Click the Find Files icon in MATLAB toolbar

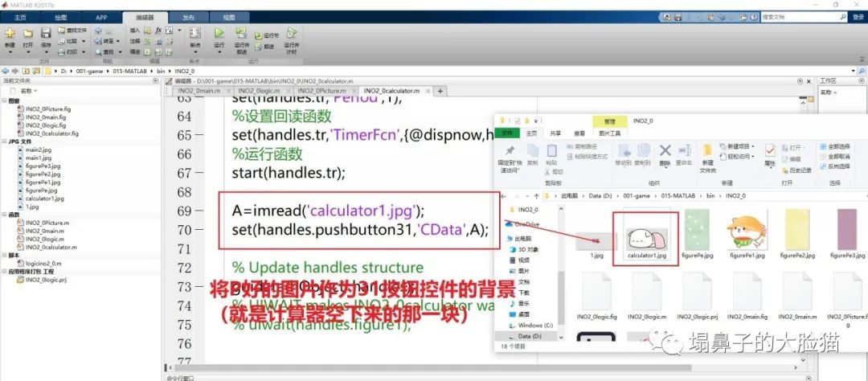tap(62, 30)
